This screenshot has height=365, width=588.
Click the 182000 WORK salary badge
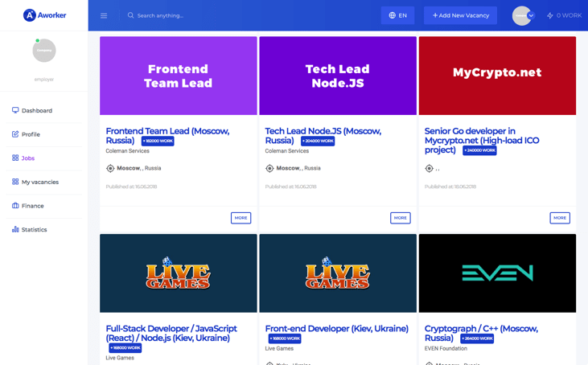(x=158, y=141)
